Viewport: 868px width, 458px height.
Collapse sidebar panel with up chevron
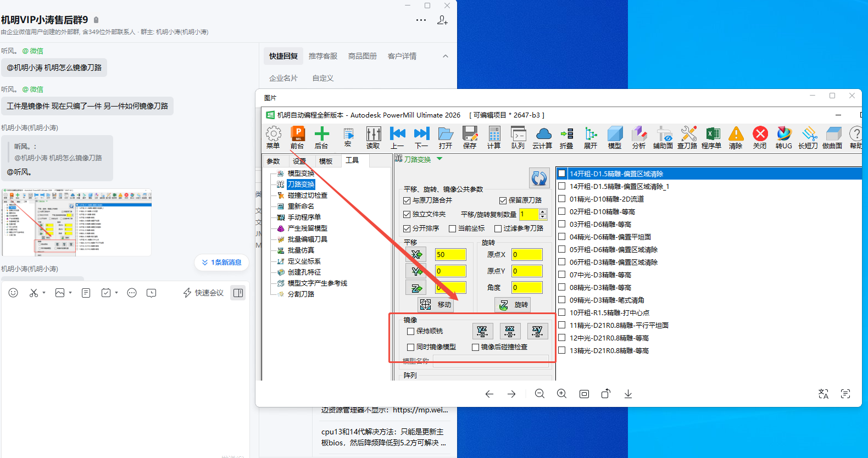[446, 56]
